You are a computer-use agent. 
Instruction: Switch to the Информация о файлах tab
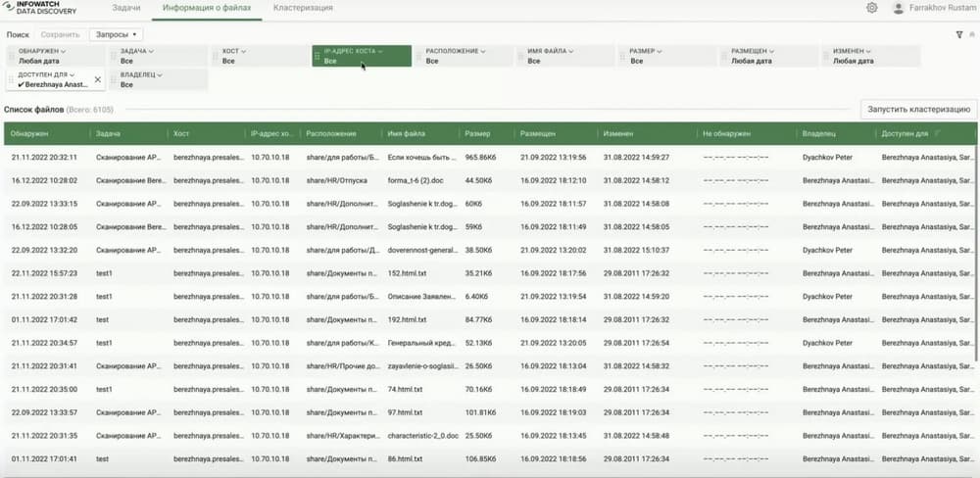(207, 8)
